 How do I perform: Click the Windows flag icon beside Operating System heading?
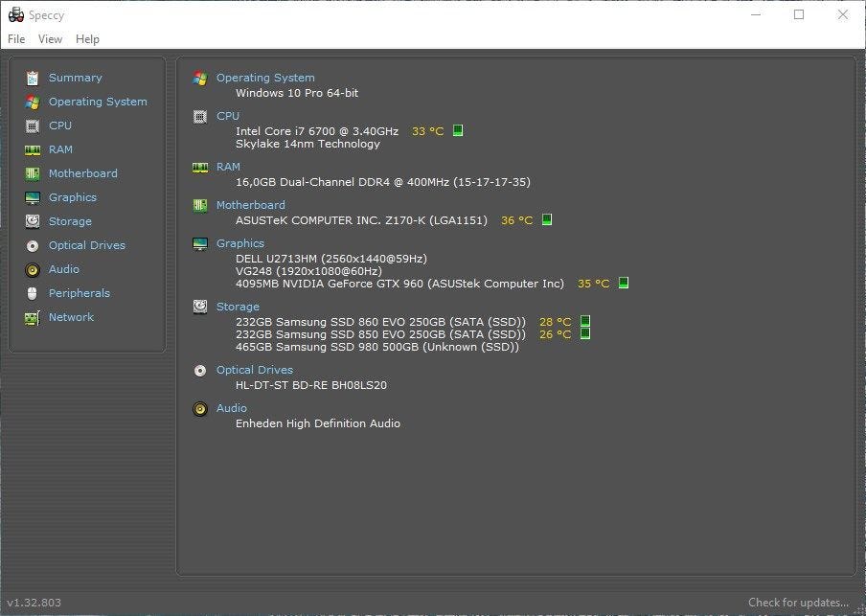point(200,78)
